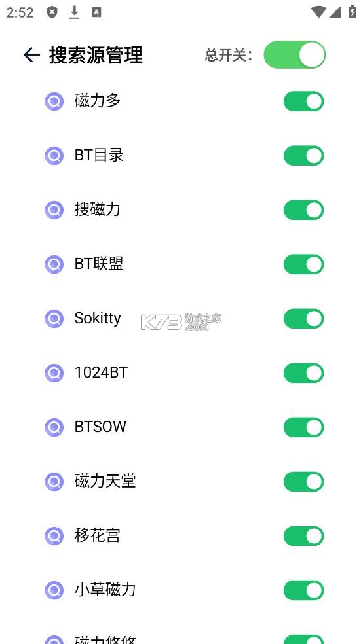Select the 搜磁力 list entry label

click(98, 209)
